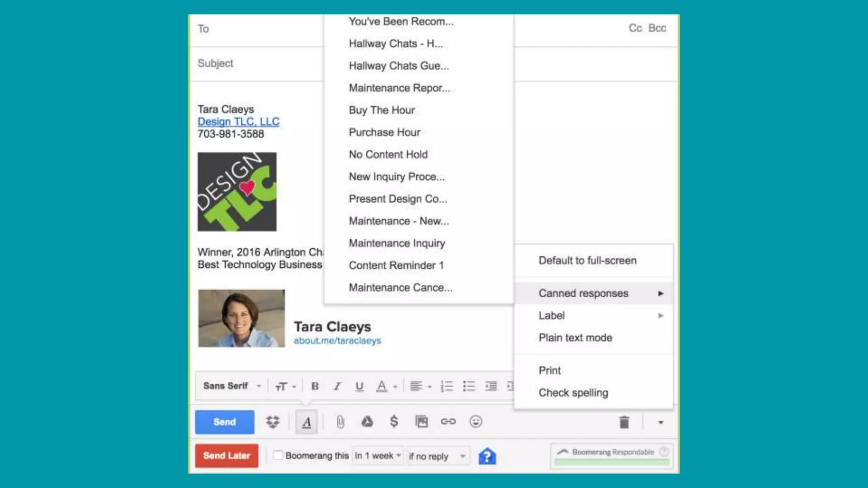Image resolution: width=868 pixels, height=488 pixels.
Task: Toggle bold text formatting
Action: (x=315, y=386)
